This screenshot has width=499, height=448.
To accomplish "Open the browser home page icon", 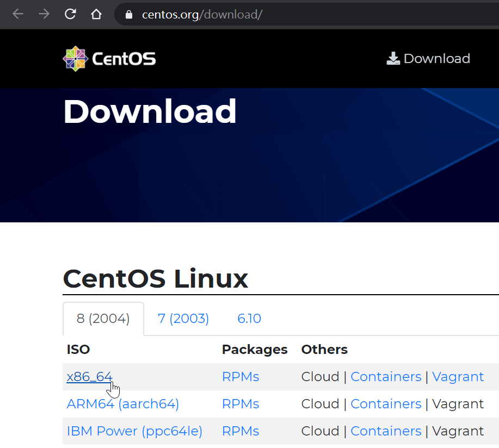I will 96,14.
